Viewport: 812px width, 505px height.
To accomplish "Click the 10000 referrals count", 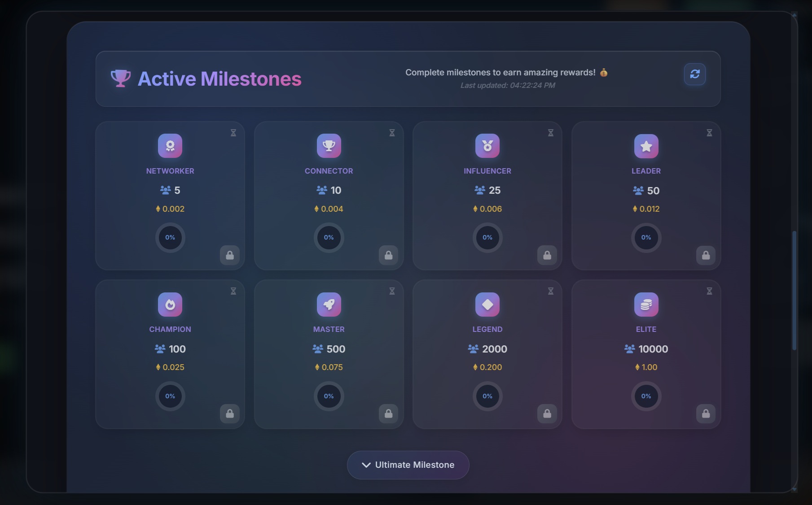I will click(653, 349).
